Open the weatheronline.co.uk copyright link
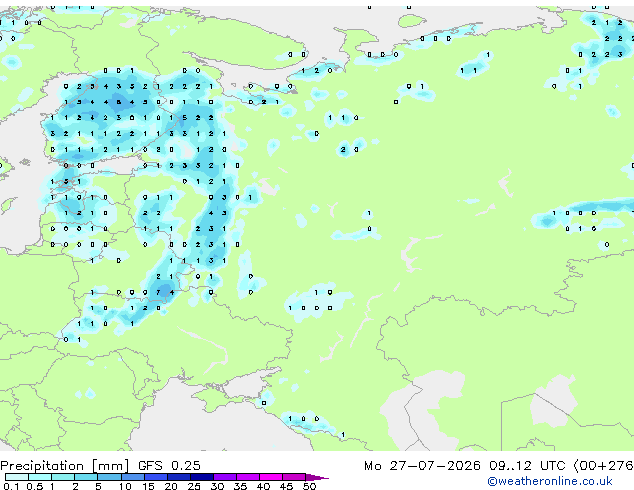634x490 pixels. tap(550, 481)
